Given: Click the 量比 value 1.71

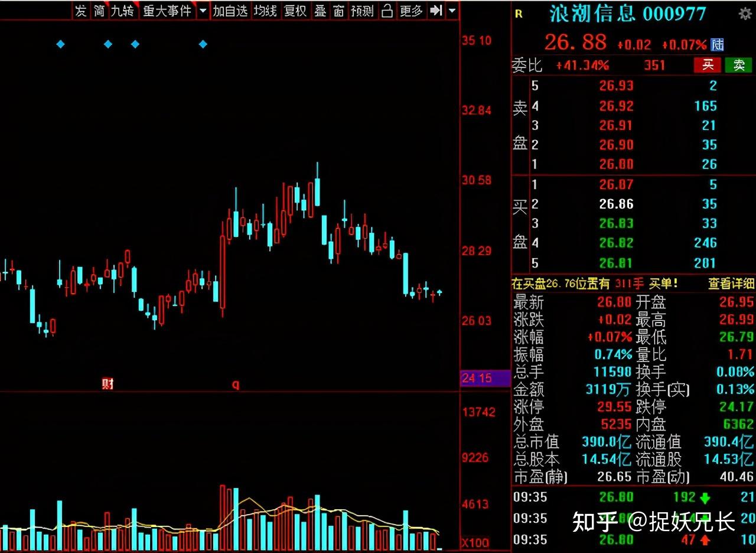Looking at the screenshot, I should 741,354.
